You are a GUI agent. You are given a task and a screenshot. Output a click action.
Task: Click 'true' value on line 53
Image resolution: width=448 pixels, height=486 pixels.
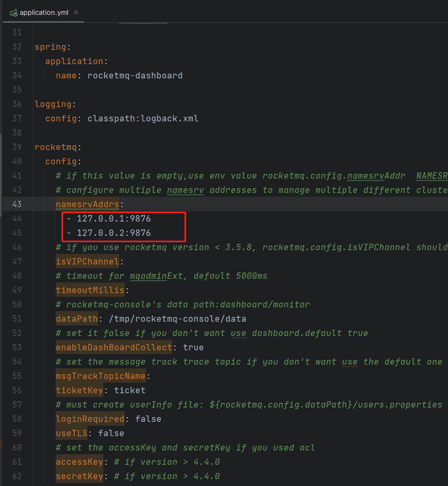point(193,348)
